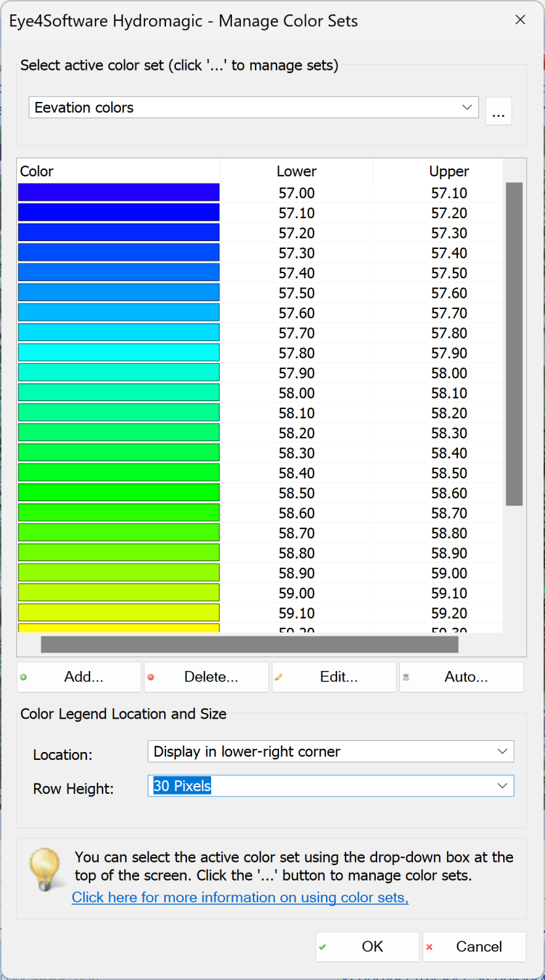Click the Lower value 57.60
Viewport: 545px width, 980px height.
pos(297,313)
